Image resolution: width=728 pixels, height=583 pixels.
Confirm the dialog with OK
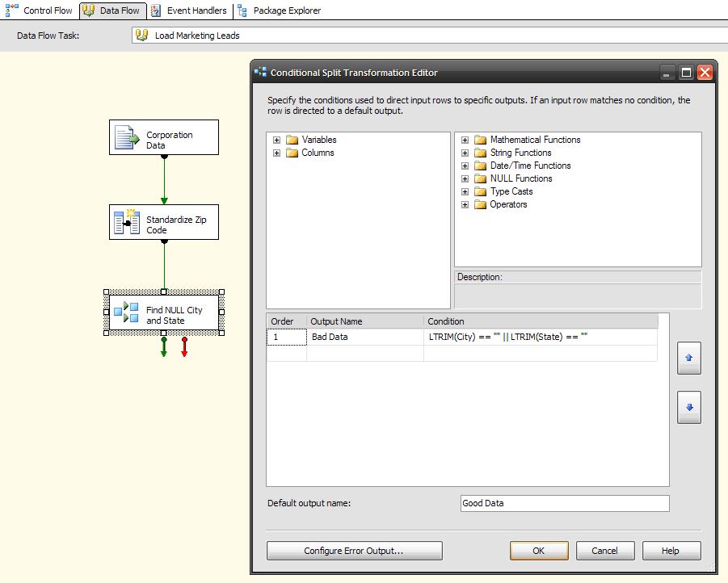click(x=539, y=551)
